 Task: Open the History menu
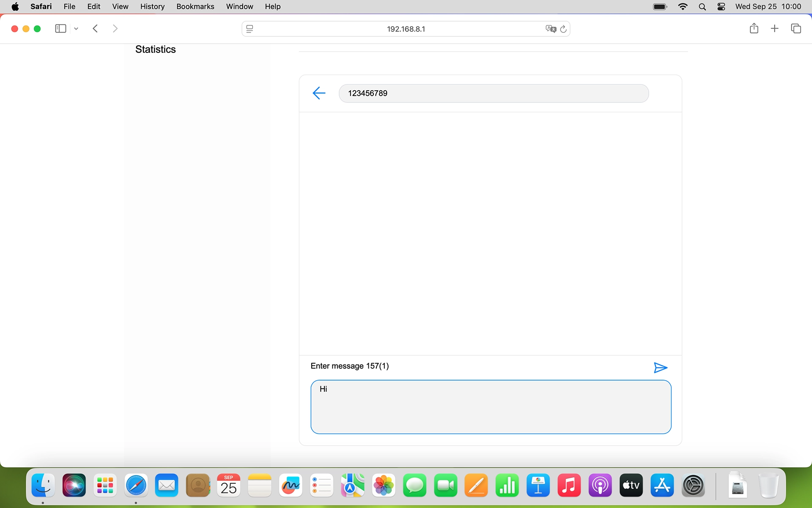click(x=152, y=6)
